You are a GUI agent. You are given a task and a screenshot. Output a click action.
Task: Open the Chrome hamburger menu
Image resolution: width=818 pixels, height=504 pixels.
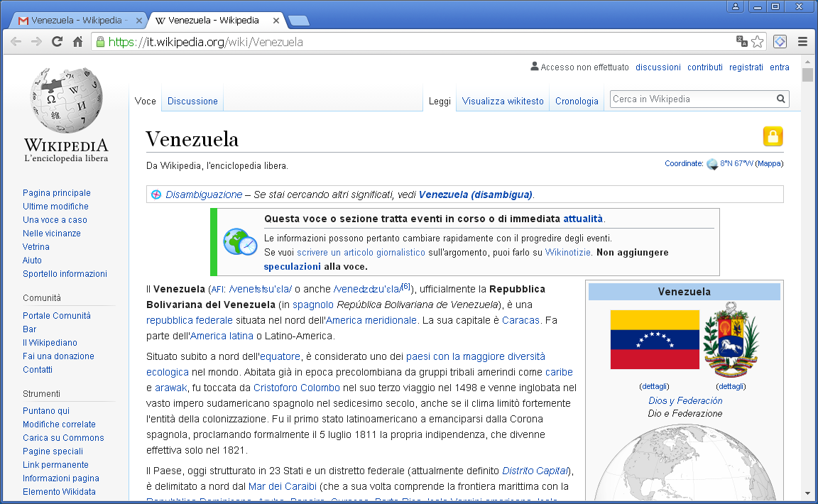click(x=802, y=42)
